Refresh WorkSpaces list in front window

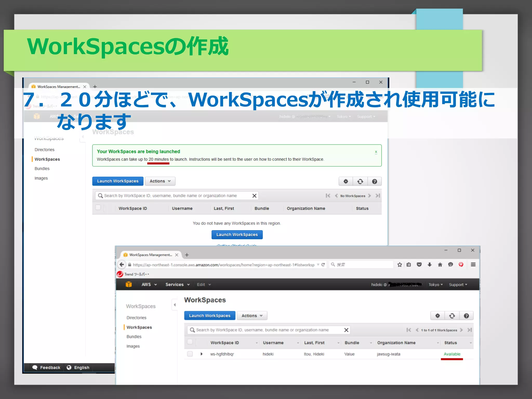click(x=452, y=316)
